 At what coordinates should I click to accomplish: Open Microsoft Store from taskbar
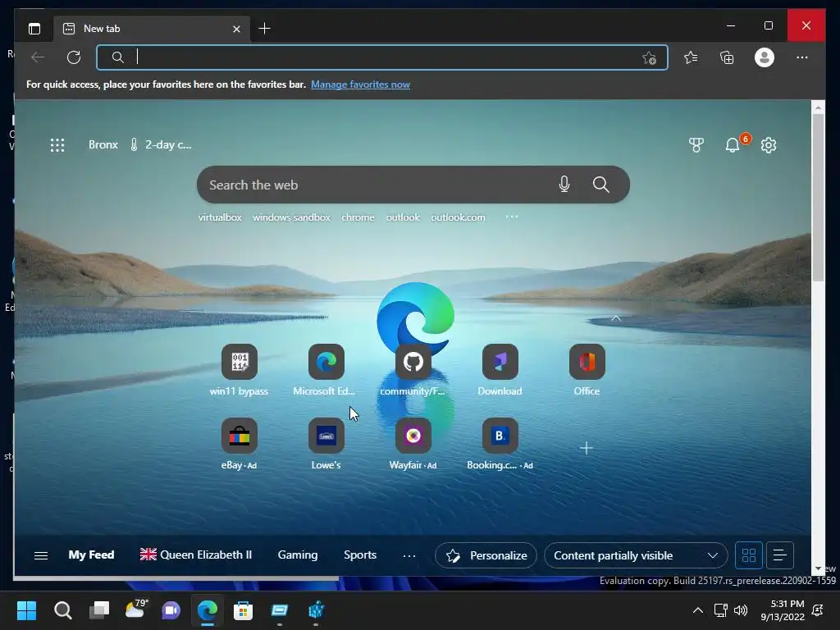(x=243, y=610)
